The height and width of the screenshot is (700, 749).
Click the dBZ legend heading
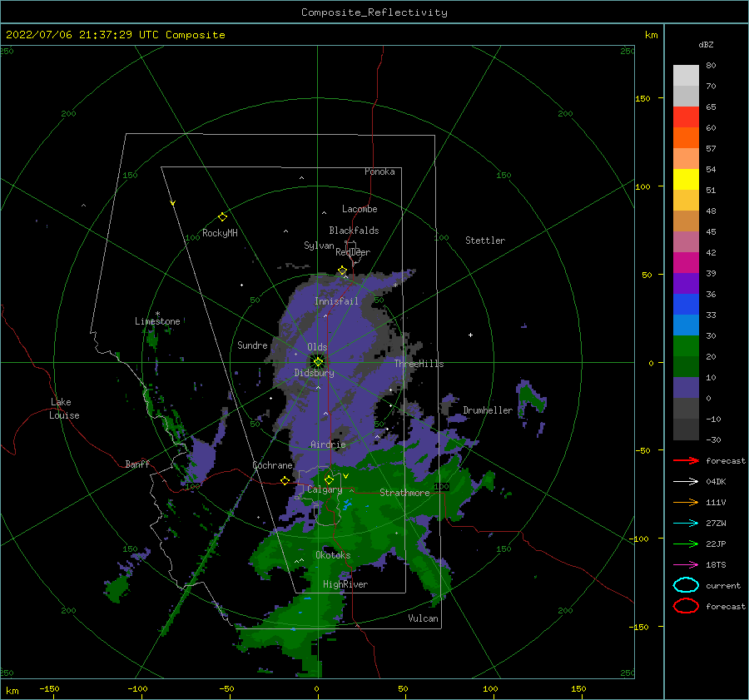pyautogui.click(x=706, y=44)
